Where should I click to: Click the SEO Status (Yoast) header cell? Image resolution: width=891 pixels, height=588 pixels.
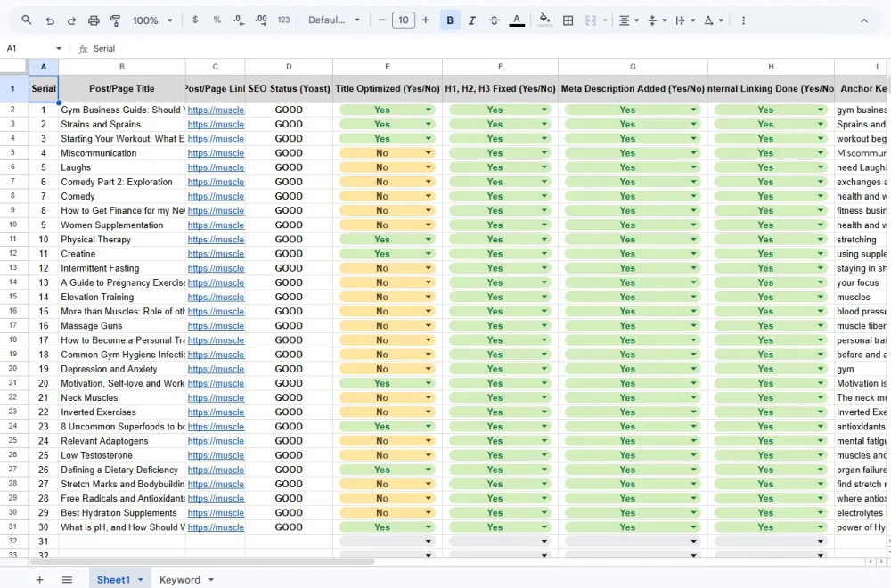pos(289,88)
